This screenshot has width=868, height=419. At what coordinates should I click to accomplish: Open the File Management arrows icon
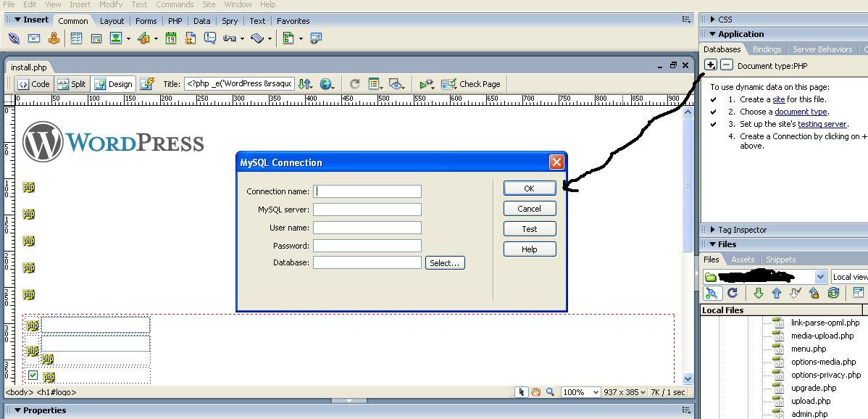304,84
